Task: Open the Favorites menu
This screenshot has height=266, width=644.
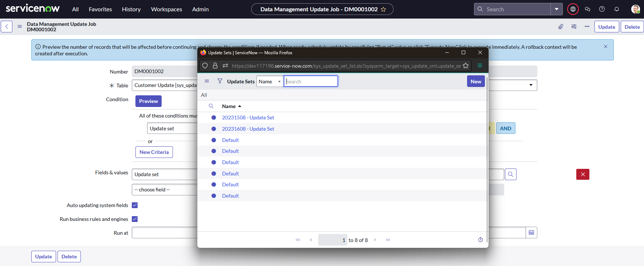Action: [x=100, y=9]
